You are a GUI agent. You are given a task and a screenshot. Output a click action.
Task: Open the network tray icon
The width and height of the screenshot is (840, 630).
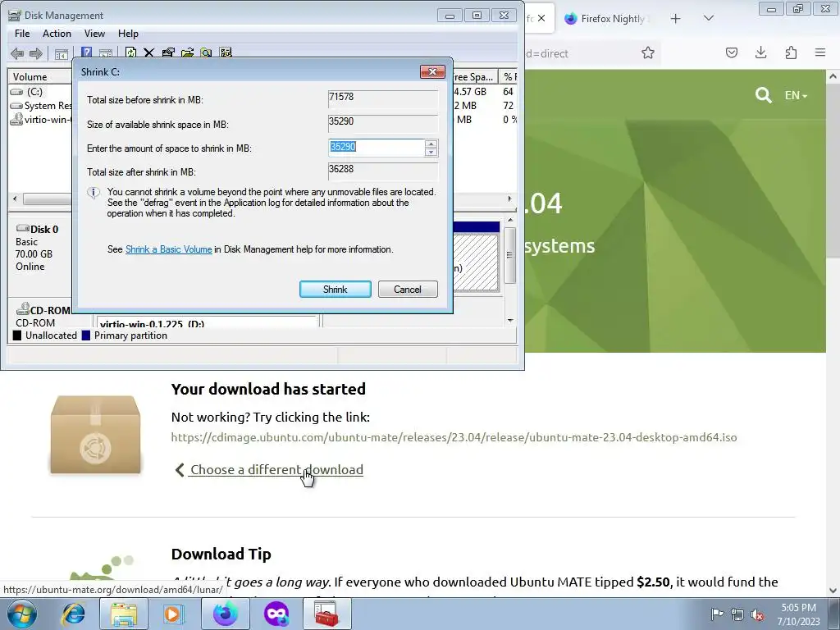(x=737, y=614)
